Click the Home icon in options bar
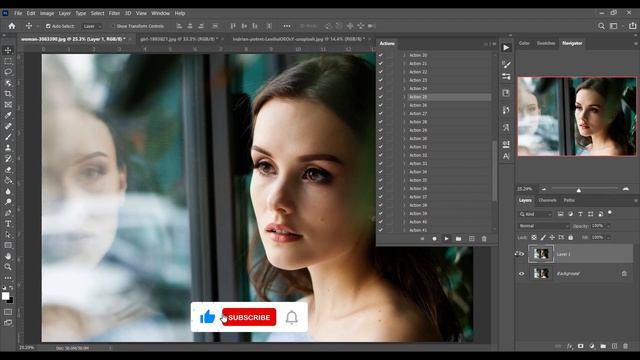The image size is (640, 360). (12, 26)
